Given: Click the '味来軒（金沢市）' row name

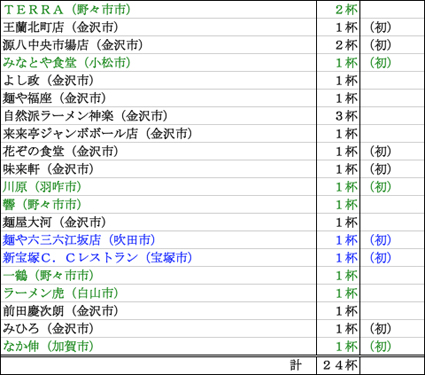Looking at the screenshot, I should (x=48, y=169).
